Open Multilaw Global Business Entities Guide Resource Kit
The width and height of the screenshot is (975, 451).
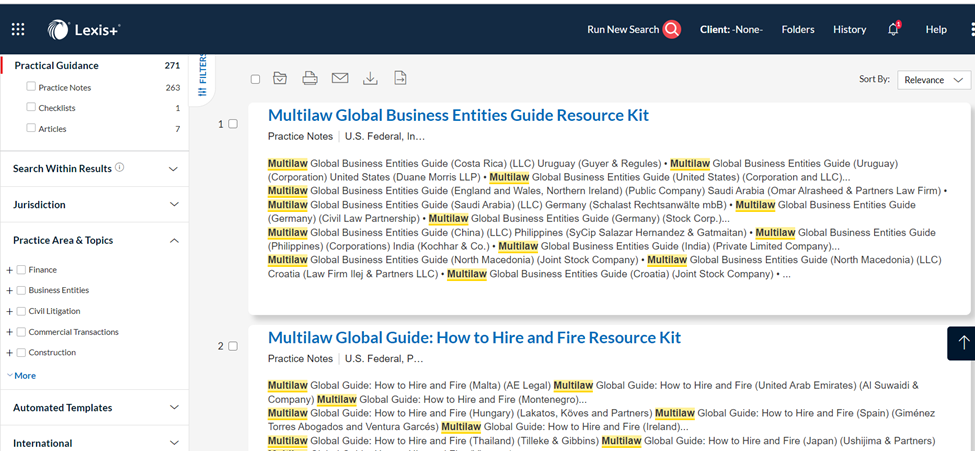pyautogui.click(x=458, y=115)
